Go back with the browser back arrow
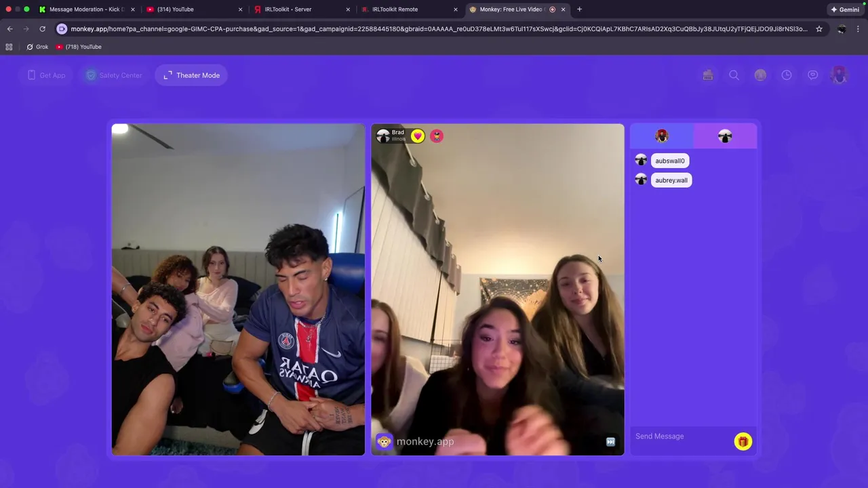This screenshot has width=868, height=488. point(9,29)
